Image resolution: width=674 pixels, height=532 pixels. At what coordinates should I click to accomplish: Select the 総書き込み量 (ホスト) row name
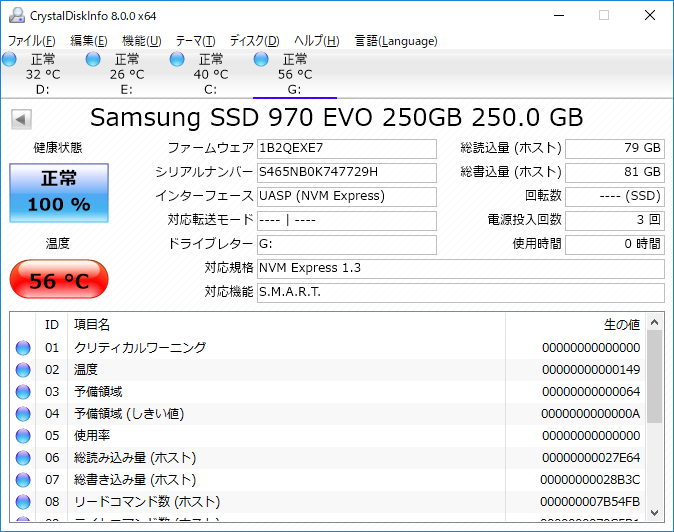[135, 480]
